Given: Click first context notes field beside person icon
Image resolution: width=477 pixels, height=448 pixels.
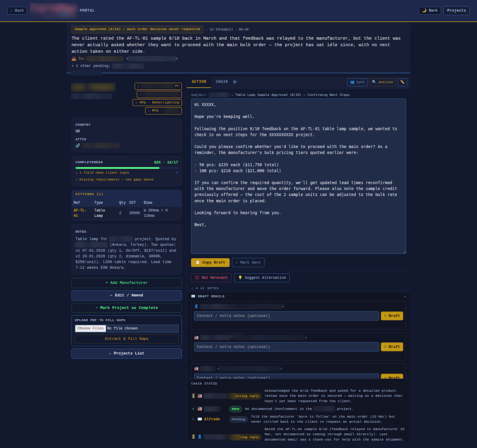Looking at the screenshot, I should (287, 316).
